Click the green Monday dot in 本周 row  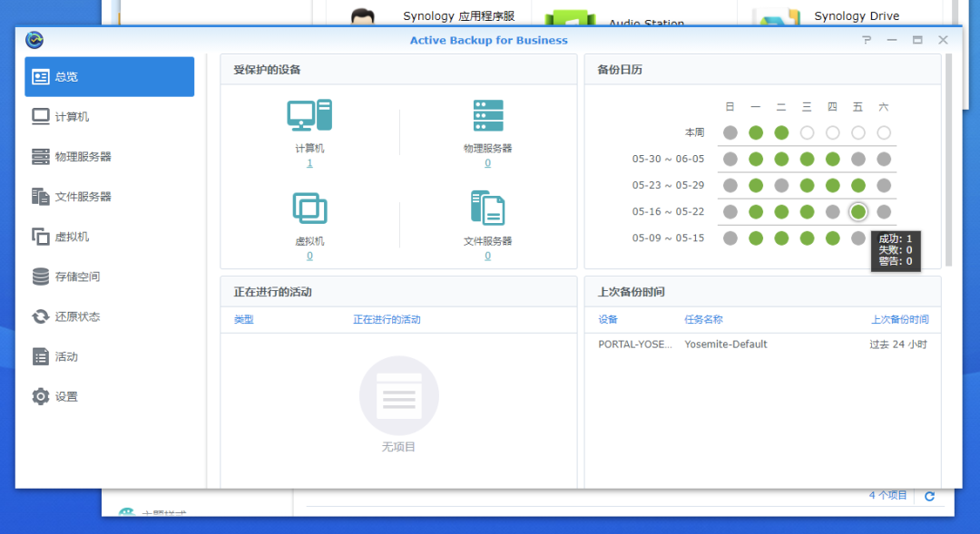[x=756, y=132]
